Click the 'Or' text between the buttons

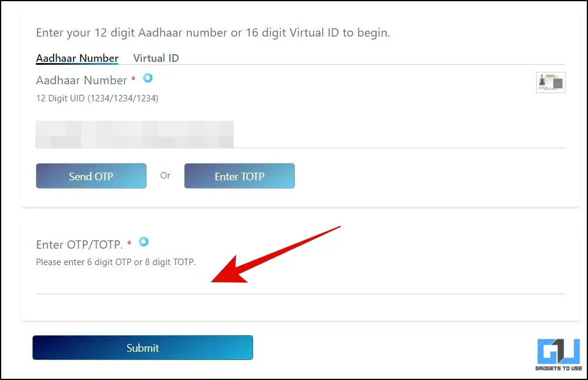165,176
